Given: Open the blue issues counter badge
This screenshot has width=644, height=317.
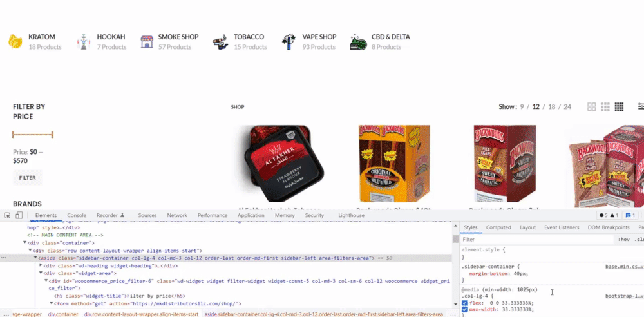Looking at the screenshot, I should coord(630,215).
